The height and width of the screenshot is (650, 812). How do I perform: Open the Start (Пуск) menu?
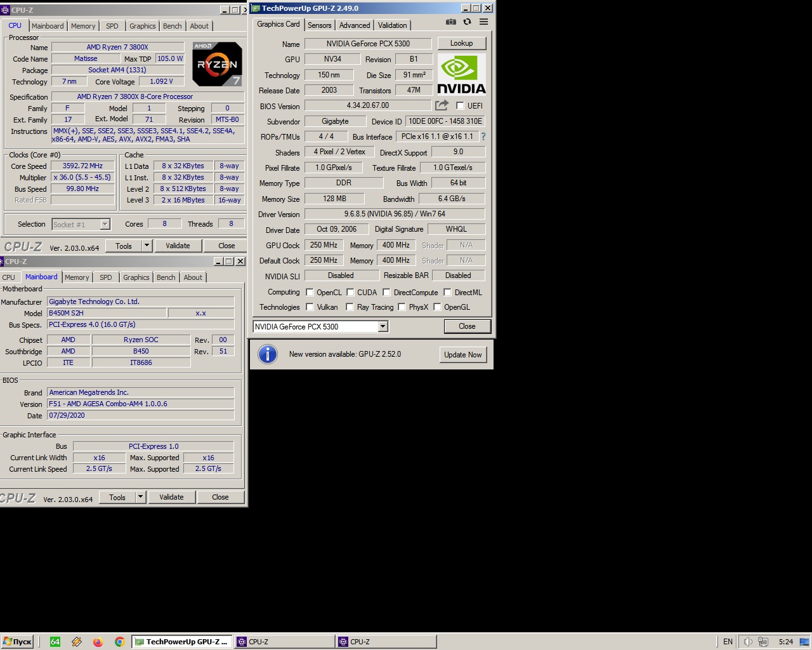17,642
